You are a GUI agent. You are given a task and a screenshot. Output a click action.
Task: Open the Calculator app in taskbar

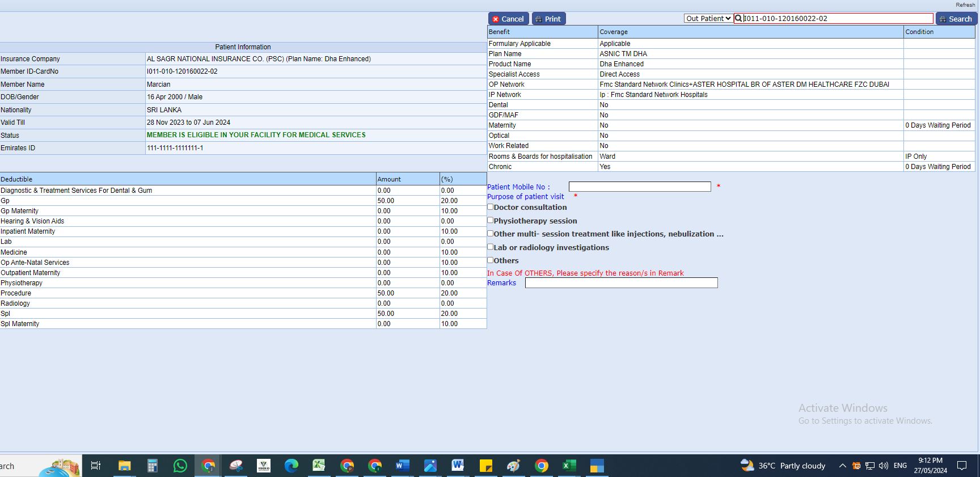click(152, 466)
